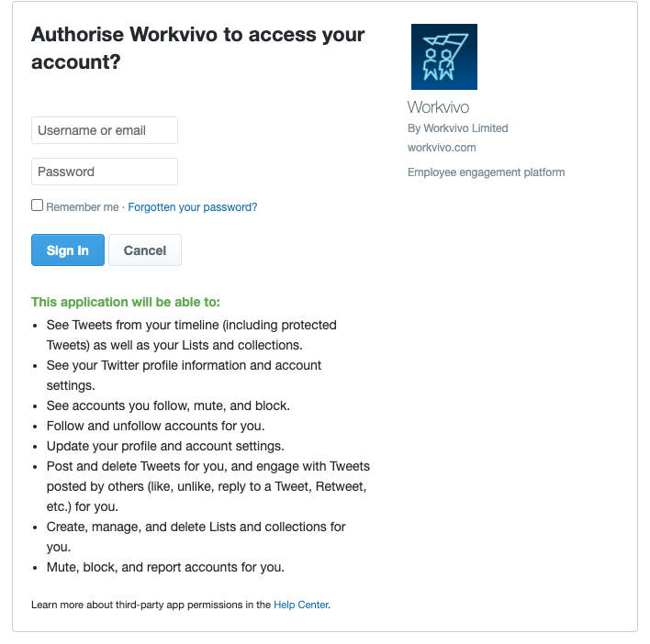Tick the Remember me checkbox
Image resolution: width=650 pixels, height=644 pixels.
click(x=38, y=205)
